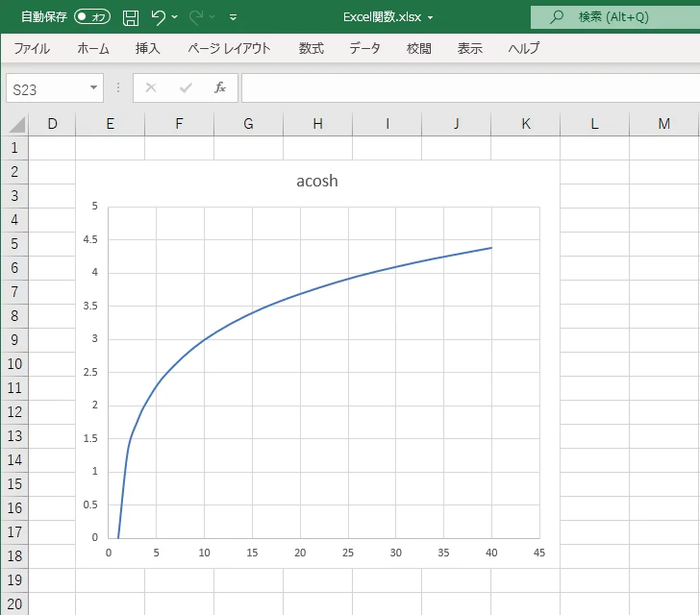Click vertical axis label 4.5
The image size is (700, 615).
tap(90, 239)
